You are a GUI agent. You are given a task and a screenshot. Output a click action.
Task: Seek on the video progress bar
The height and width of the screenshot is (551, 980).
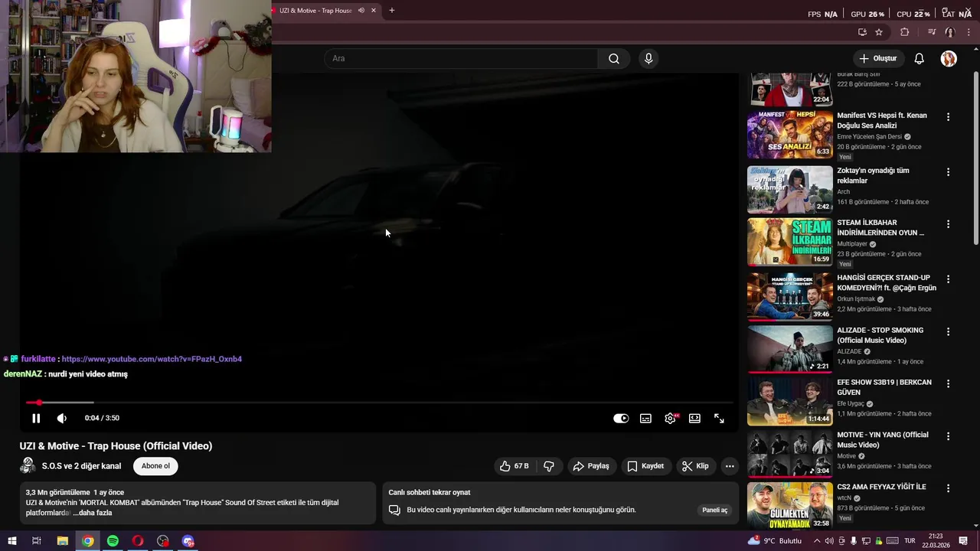click(380, 403)
